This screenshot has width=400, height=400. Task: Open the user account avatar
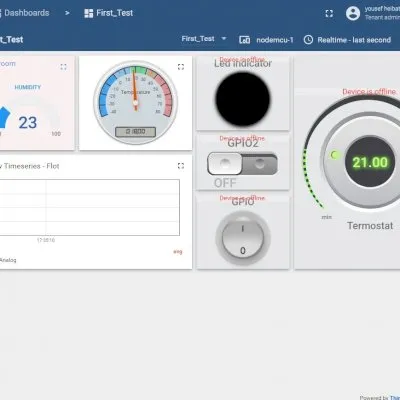[x=353, y=13]
